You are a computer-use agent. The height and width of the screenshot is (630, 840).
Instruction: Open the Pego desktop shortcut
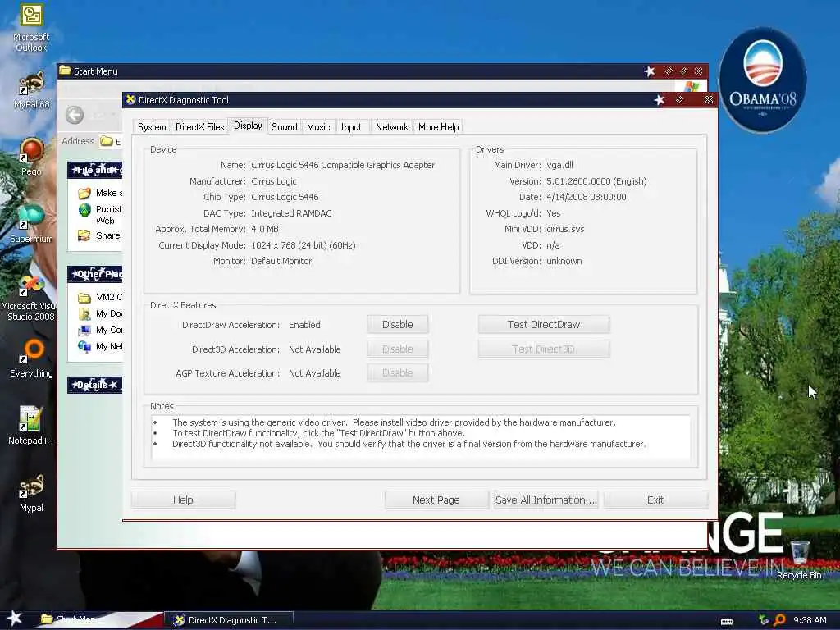[31, 157]
